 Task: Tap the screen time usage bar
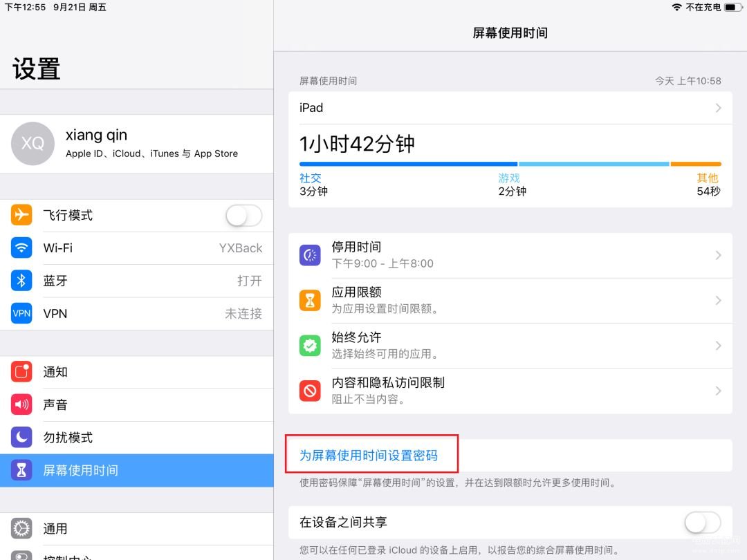pos(510,164)
